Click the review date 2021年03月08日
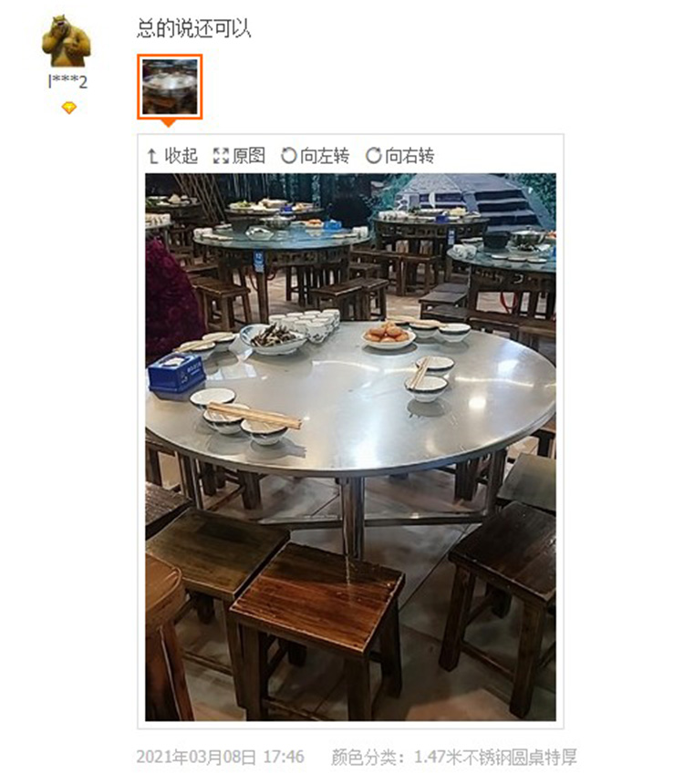Image resolution: width=684 pixels, height=784 pixels. 196,757
